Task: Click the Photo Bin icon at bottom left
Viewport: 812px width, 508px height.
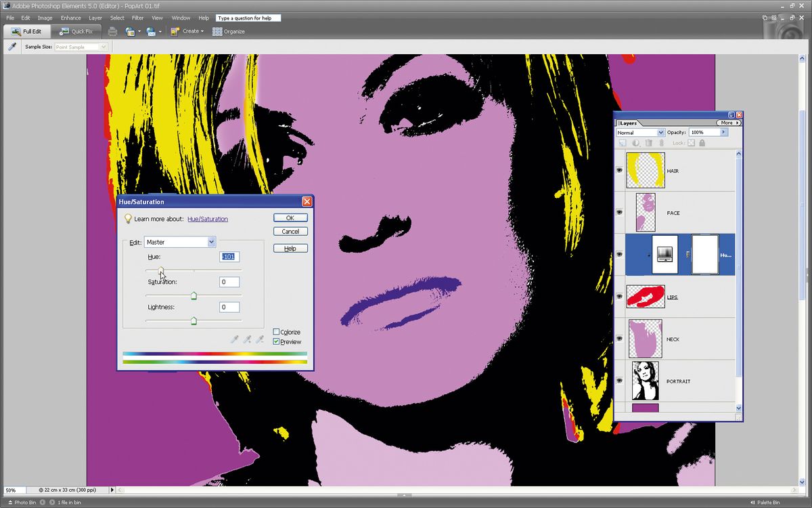Action: tap(19, 503)
